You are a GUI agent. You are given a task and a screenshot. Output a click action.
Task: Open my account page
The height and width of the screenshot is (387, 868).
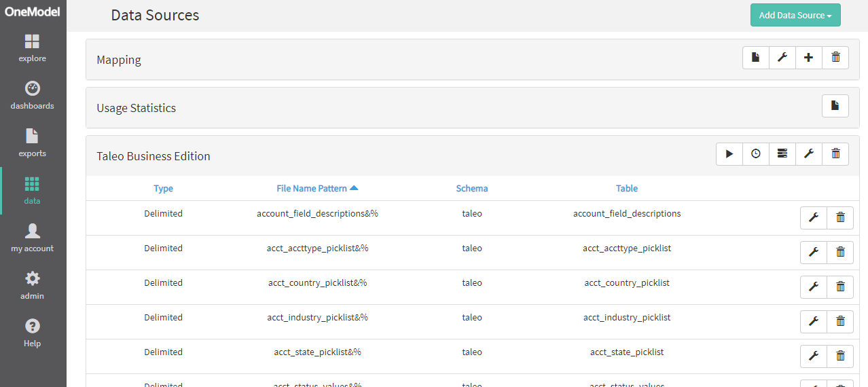[33, 238]
